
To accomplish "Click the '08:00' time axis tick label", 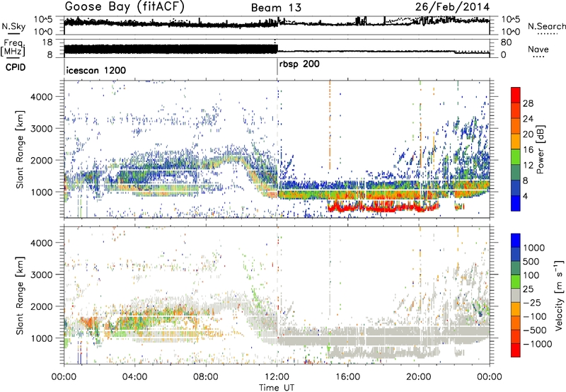I will [206, 377].
